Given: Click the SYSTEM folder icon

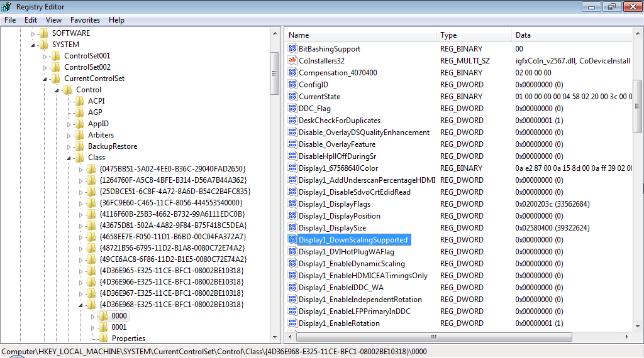Looking at the screenshot, I should (43, 45).
